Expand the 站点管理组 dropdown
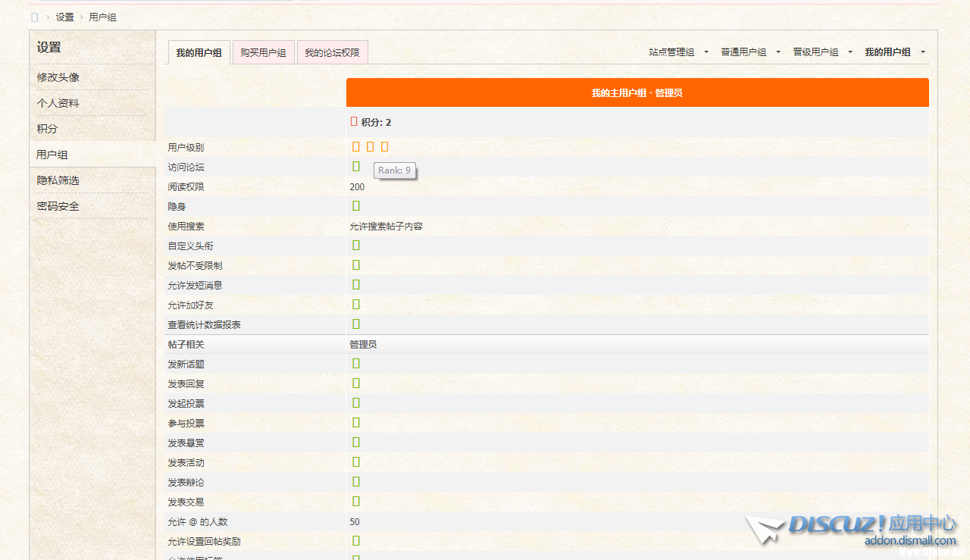The height and width of the screenshot is (560, 970). coord(678,52)
